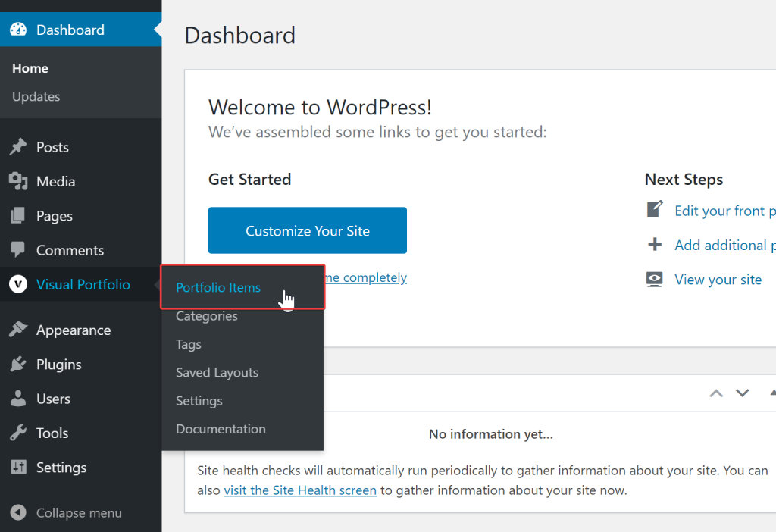Image resolution: width=776 pixels, height=532 pixels.
Task: Click the 'Welcome to WordPress!' heading
Action: pyautogui.click(x=321, y=107)
